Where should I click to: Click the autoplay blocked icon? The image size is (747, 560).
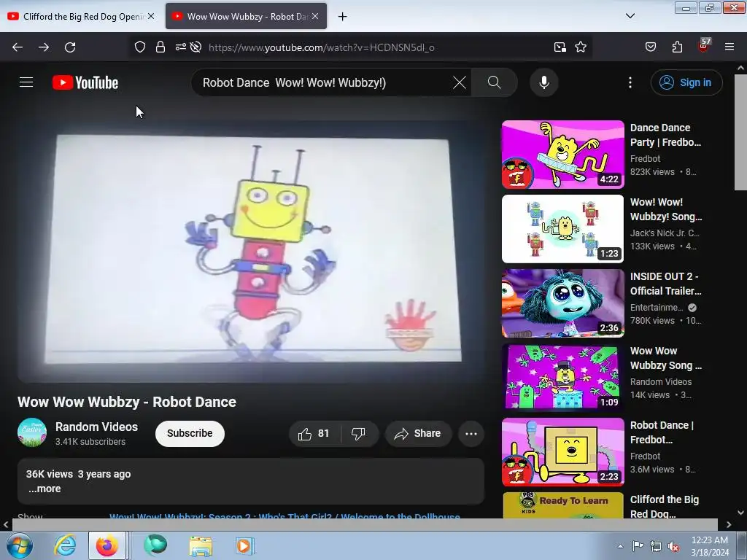[196, 47]
